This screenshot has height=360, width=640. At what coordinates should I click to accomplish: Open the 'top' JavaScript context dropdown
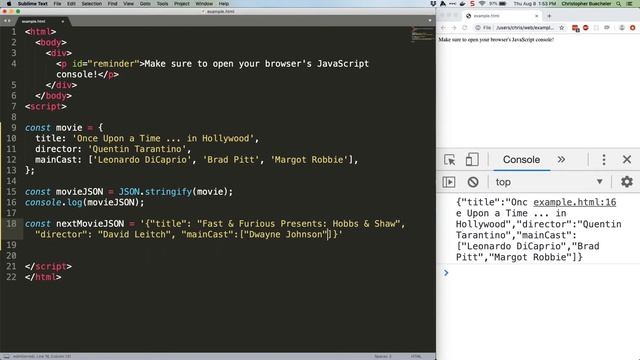coord(549,182)
